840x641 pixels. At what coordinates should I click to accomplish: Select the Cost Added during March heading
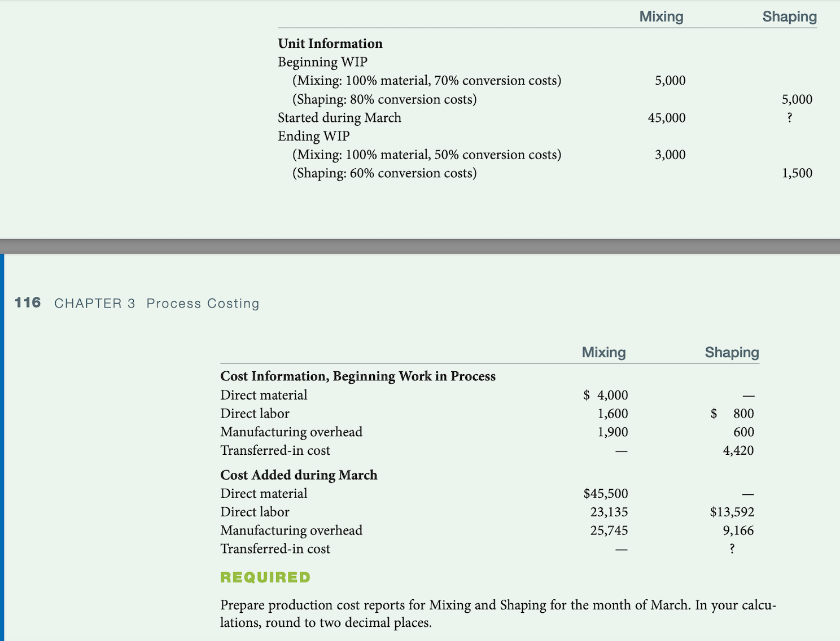pyautogui.click(x=299, y=475)
